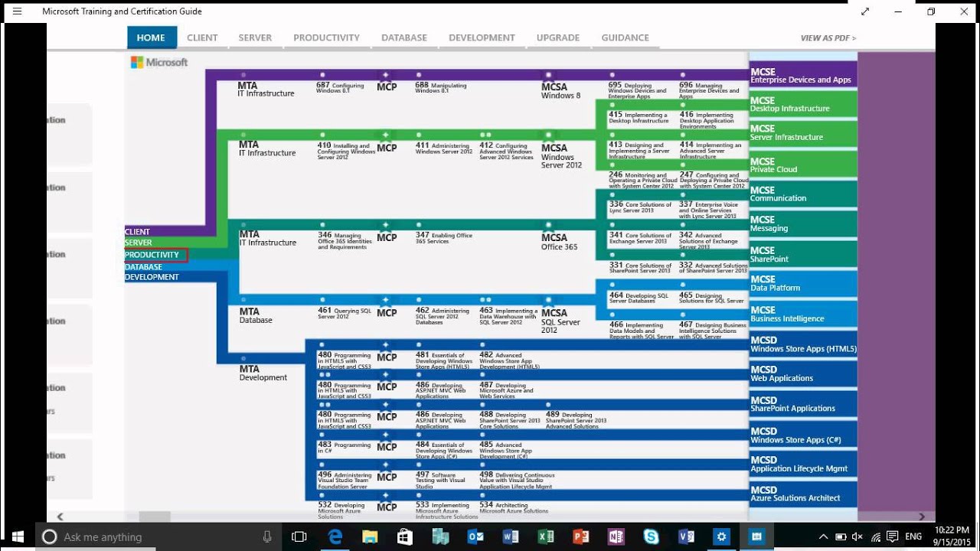Click exam 687 Configuring Windows 8.1
This screenshot has height=551, width=980.
click(340, 88)
